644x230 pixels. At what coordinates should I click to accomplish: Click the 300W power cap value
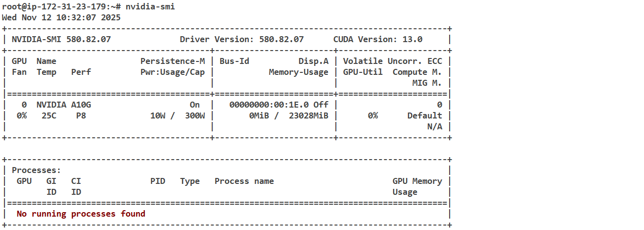(194, 115)
